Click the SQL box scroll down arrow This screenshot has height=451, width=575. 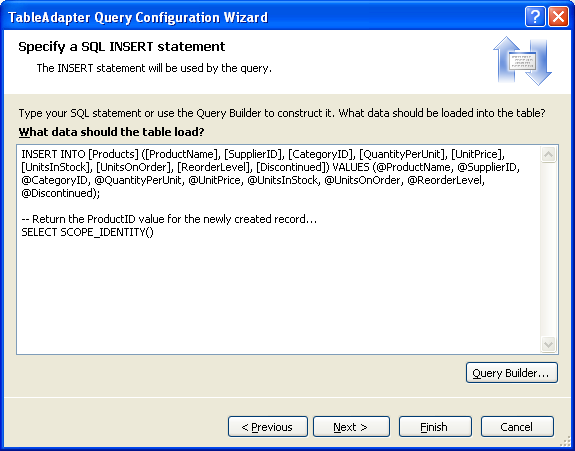point(548,344)
